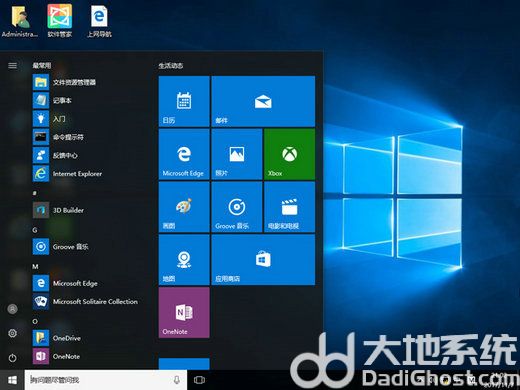Select the G letter header
Screen dimensions: 520x390
35,230
